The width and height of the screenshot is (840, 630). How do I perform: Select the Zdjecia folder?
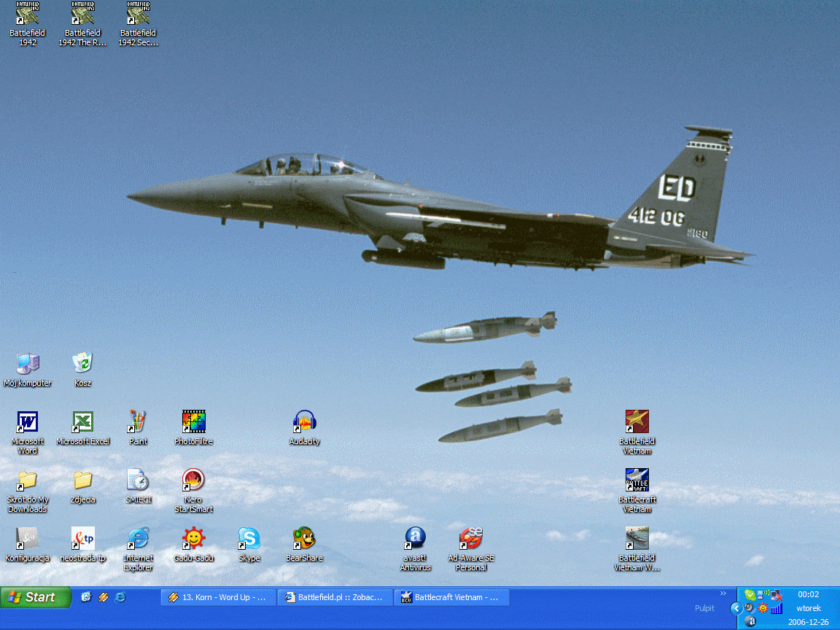pos(82,480)
